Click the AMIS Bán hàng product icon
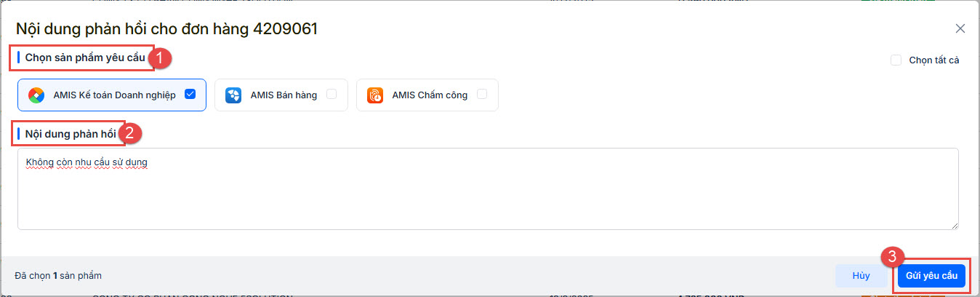980x297 pixels. coord(233,95)
